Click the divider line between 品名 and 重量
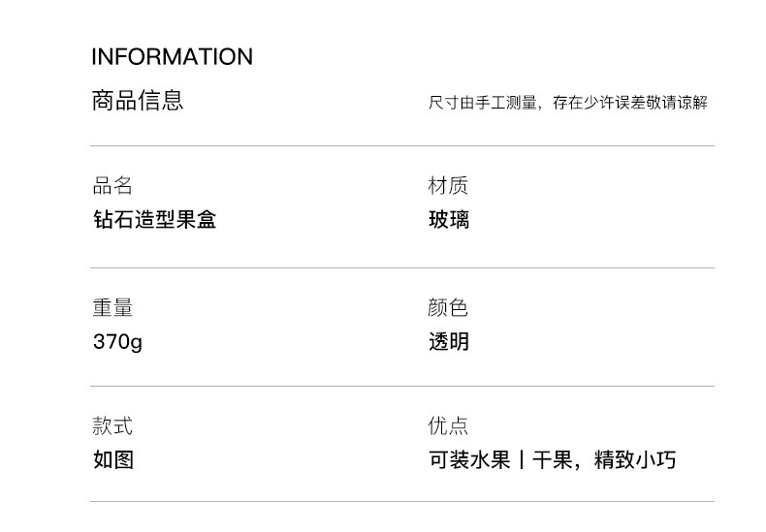Screen dimensions: 766x532 401,268
